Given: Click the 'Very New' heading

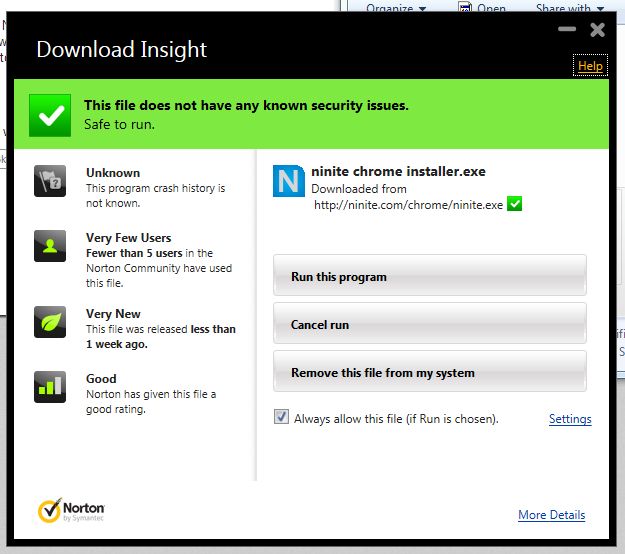Looking at the screenshot, I should tap(113, 314).
